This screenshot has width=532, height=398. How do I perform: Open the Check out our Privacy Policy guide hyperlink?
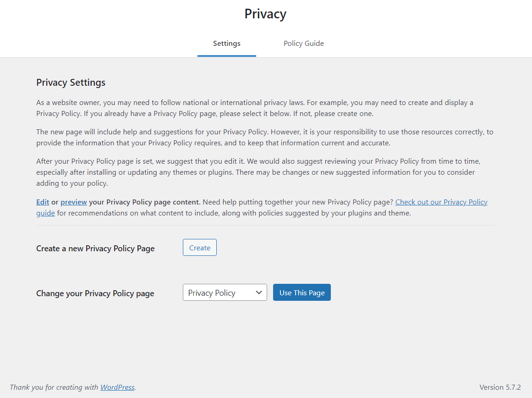coord(441,202)
